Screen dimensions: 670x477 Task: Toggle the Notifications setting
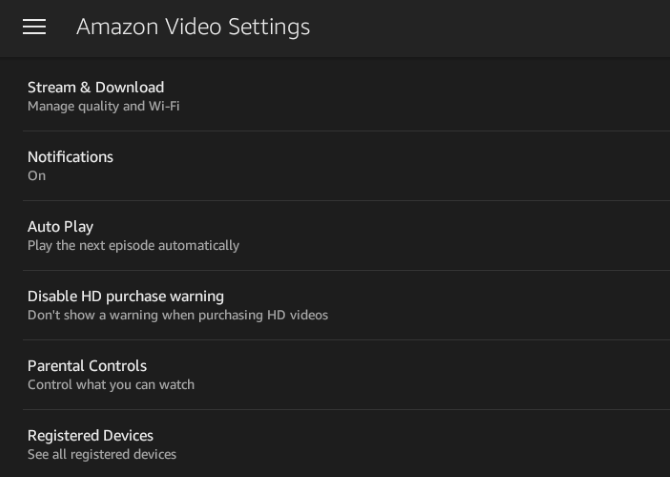tap(335, 166)
